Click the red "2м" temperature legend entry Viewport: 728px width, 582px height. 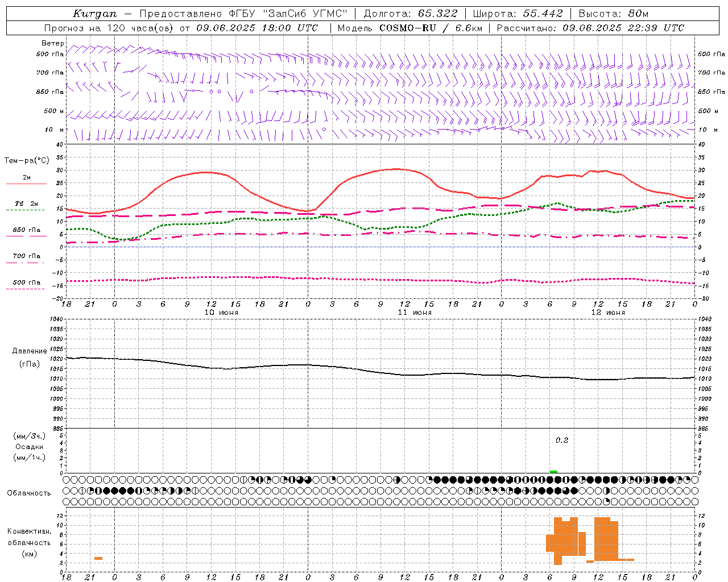[x=27, y=180]
